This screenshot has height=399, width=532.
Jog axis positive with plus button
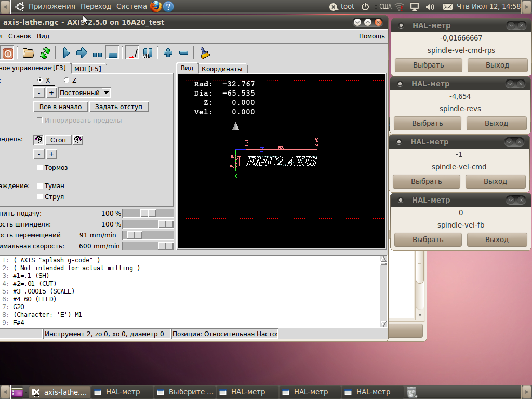click(x=51, y=92)
